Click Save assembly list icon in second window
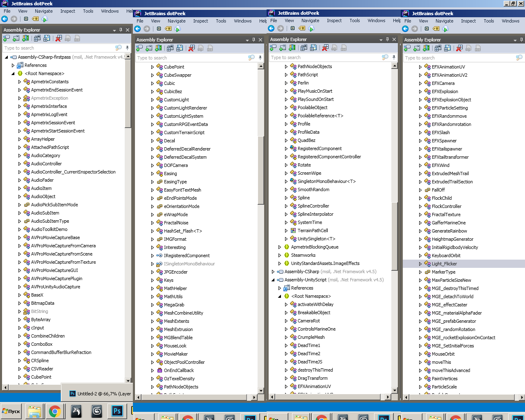 180,48
